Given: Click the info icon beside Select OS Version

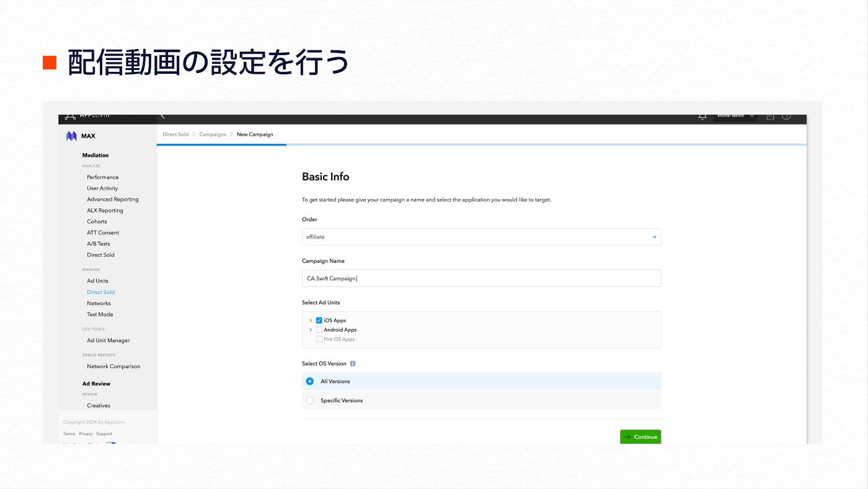Looking at the screenshot, I should point(352,364).
